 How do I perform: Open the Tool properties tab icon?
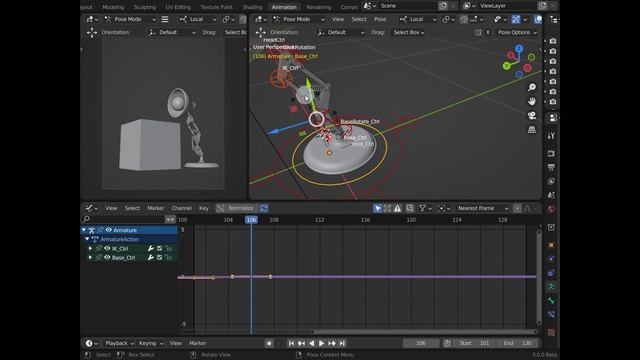coord(551,136)
